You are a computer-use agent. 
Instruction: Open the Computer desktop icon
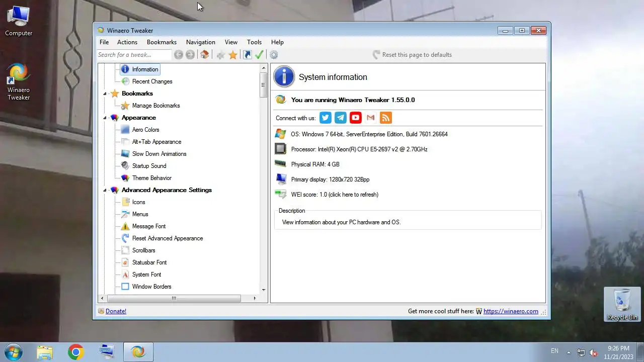(19, 21)
